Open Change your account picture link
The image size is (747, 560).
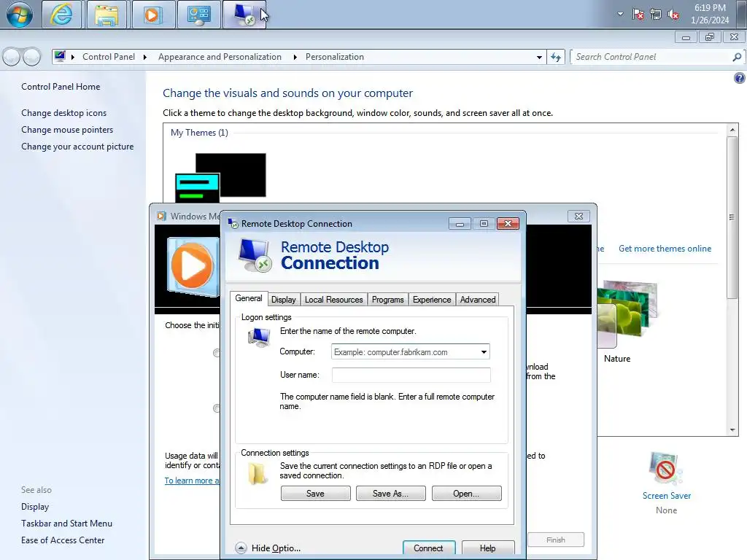(77, 146)
